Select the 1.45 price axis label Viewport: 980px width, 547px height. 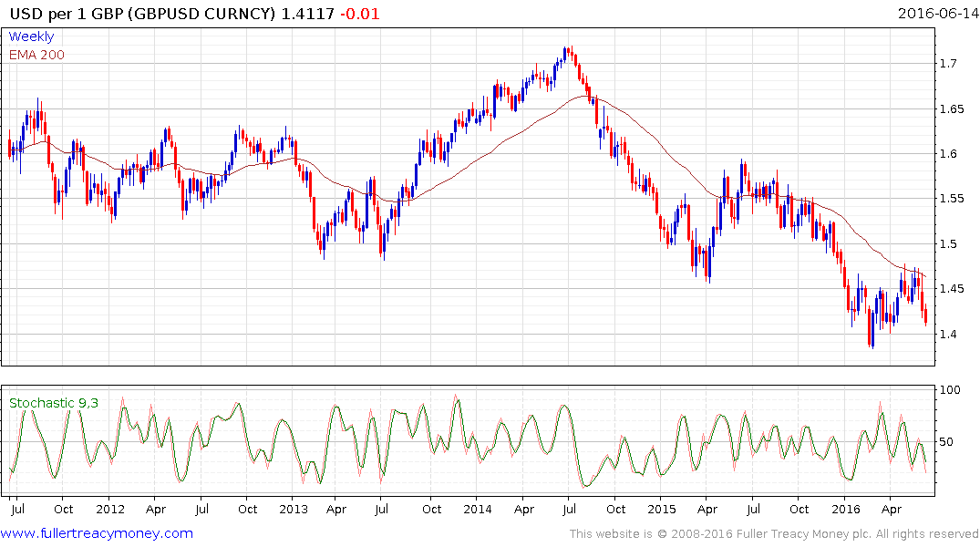click(x=952, y=289)
